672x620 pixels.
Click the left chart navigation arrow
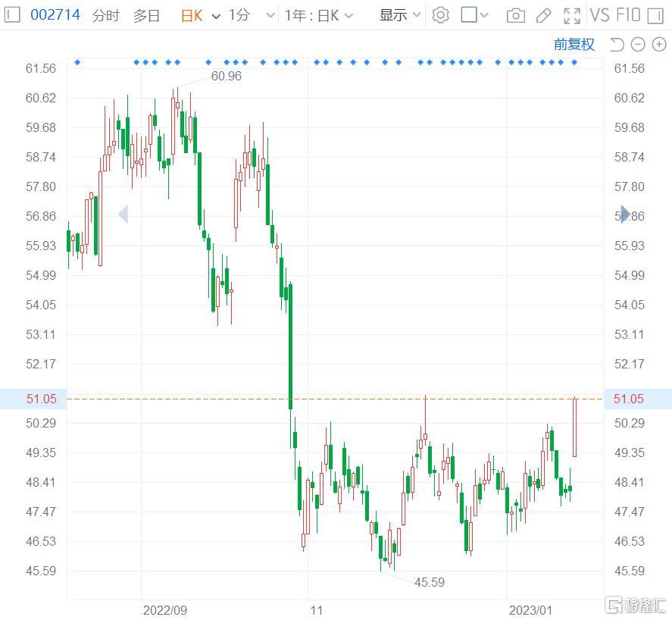coord(123,214)
